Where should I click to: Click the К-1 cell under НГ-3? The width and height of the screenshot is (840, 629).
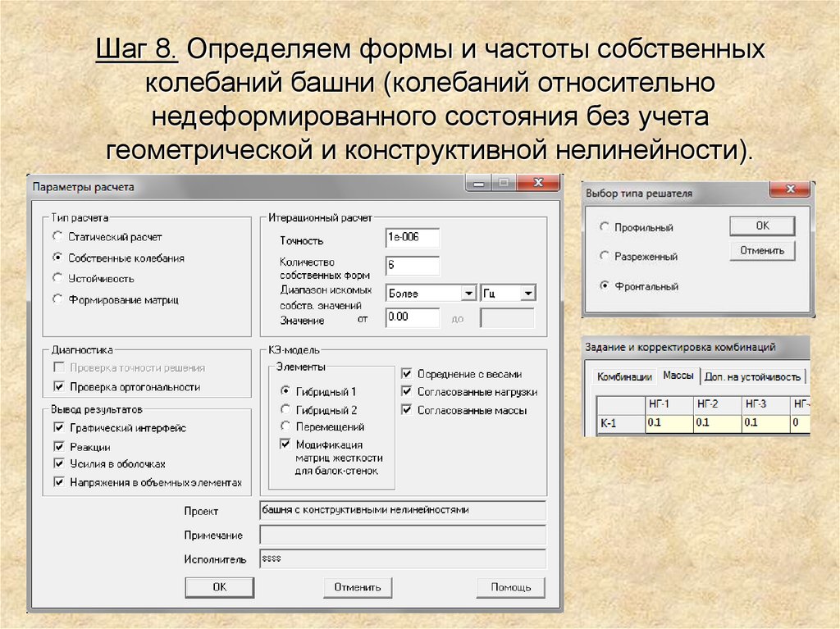click(x=765, y=422)
